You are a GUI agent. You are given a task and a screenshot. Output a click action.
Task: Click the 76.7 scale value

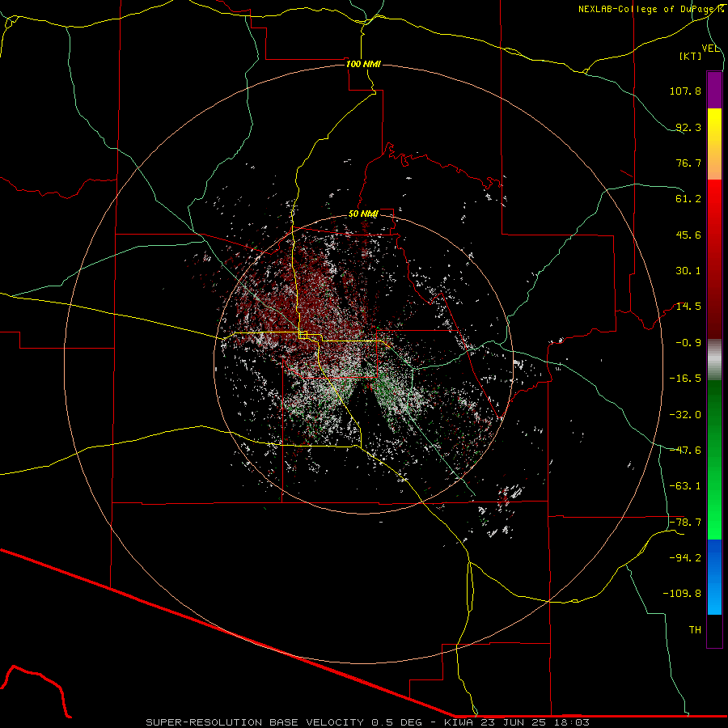688,163
